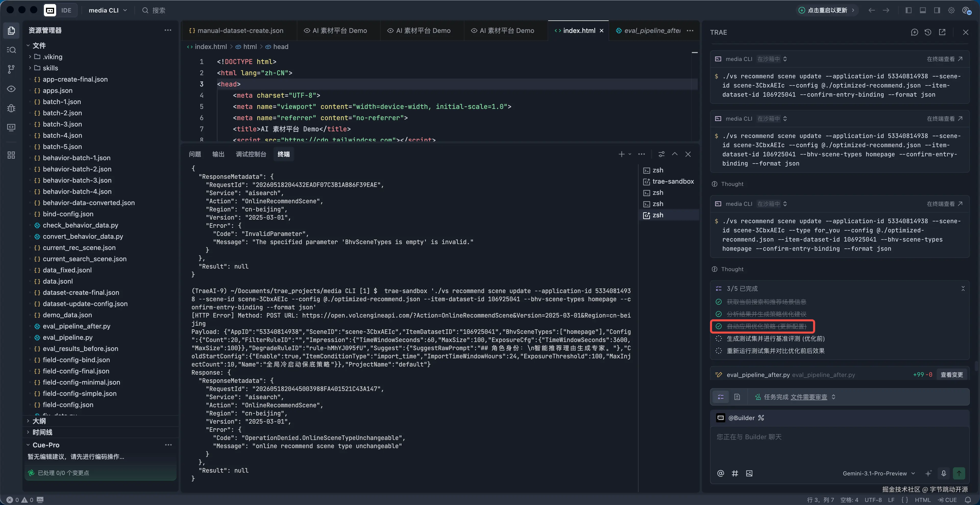The width and height of the screenshot is (980, 505).
Task: Click the 文件需要审查 link
Action: pyautogui.click(x=809, y=397)
